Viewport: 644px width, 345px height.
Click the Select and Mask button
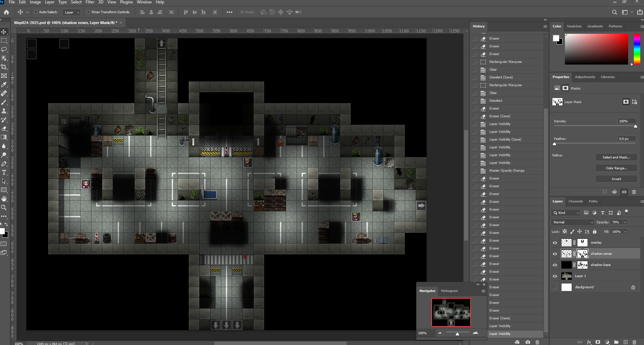point(616,157)
